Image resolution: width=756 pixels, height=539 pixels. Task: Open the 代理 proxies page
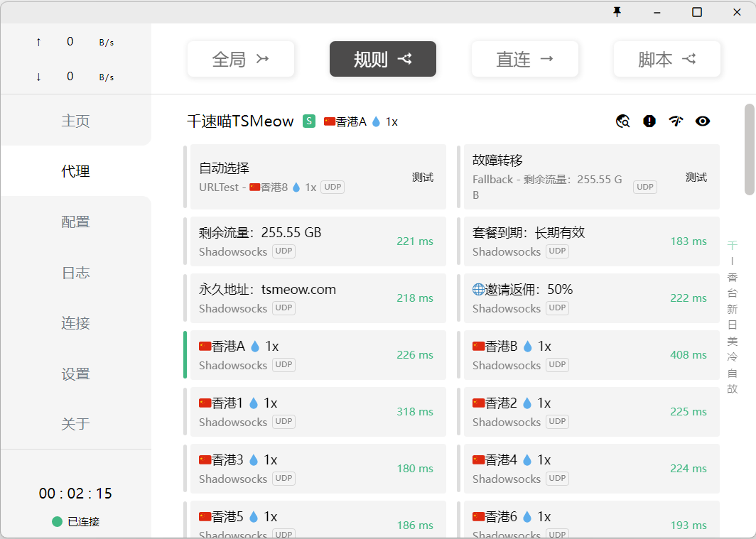[76, 171]
